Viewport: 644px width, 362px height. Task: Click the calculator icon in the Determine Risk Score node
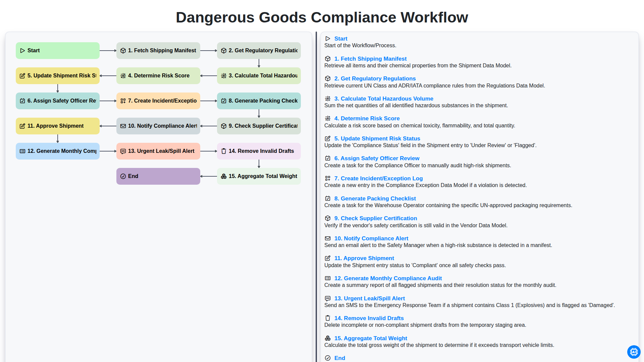(x=123, y=76)
